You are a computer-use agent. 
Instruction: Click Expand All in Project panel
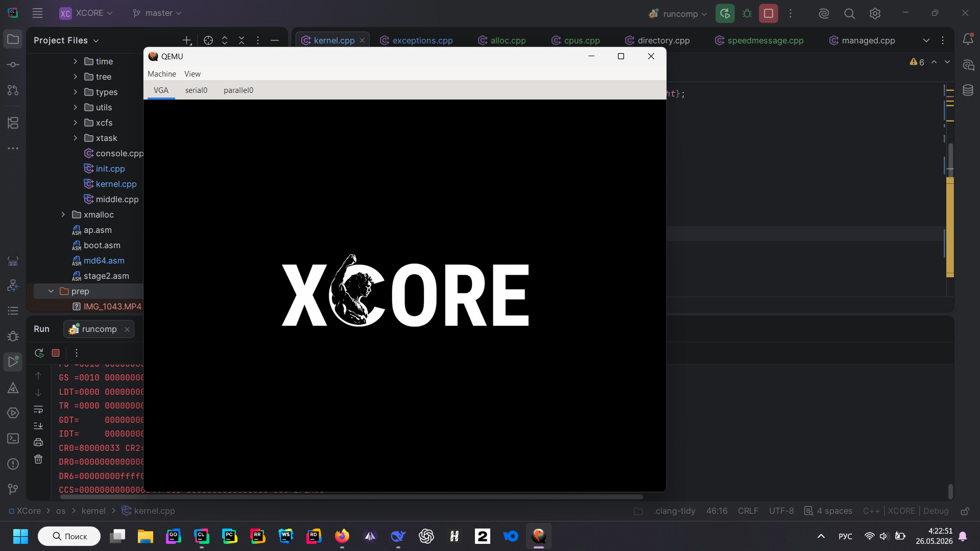point(225,40)
